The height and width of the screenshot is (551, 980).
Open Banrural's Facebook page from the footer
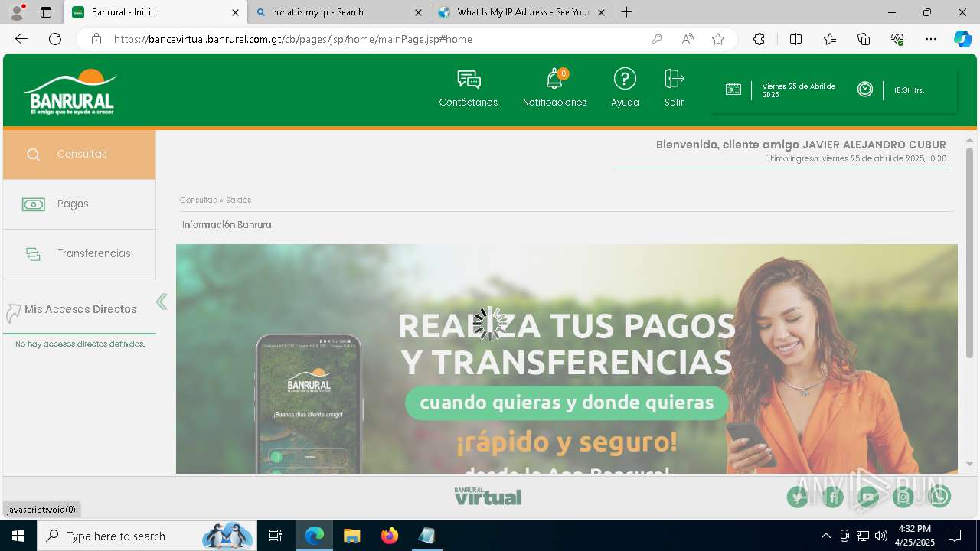[x=833, y=497]
